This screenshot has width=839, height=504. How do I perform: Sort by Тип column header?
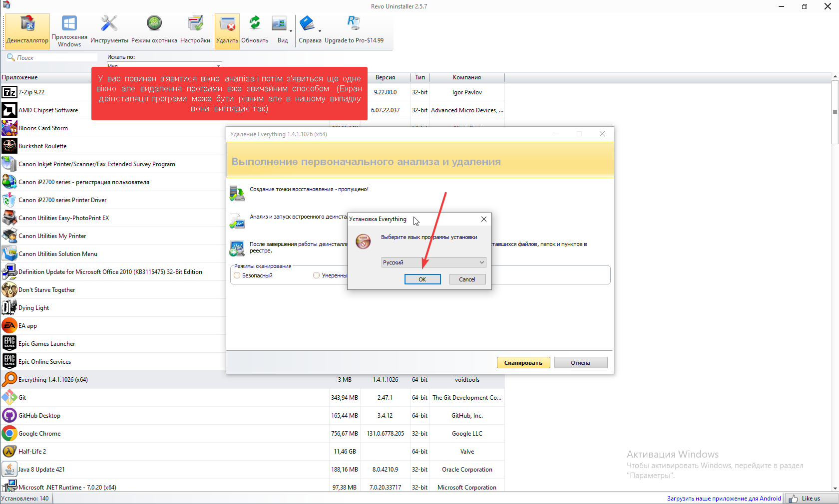click(420, 77)
